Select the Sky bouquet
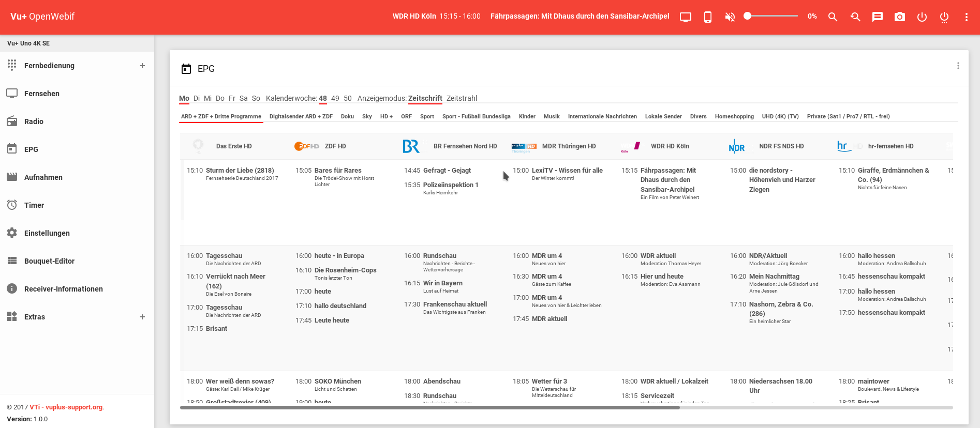The height and width of the screenshot is (428, 980). [367, 116]
